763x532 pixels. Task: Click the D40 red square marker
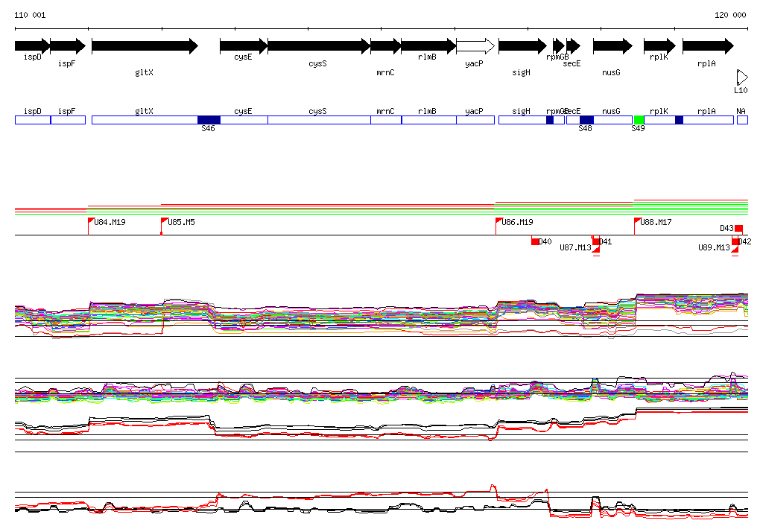535,241
